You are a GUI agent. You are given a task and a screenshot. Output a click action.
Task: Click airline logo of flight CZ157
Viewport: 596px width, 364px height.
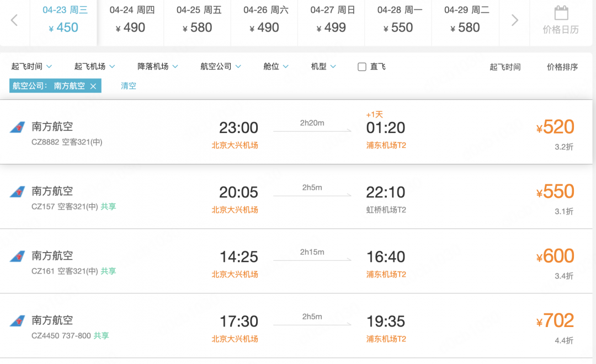(x=17, y=192)
